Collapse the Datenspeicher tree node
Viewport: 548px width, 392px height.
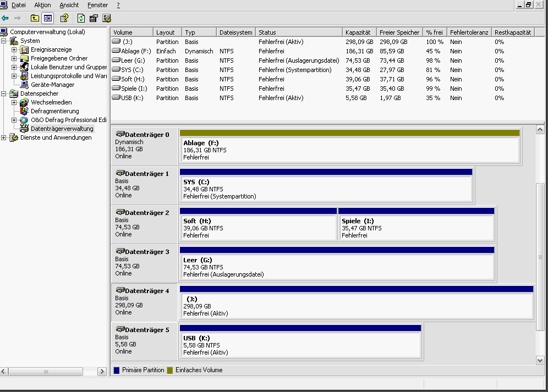tap(3, 93)
